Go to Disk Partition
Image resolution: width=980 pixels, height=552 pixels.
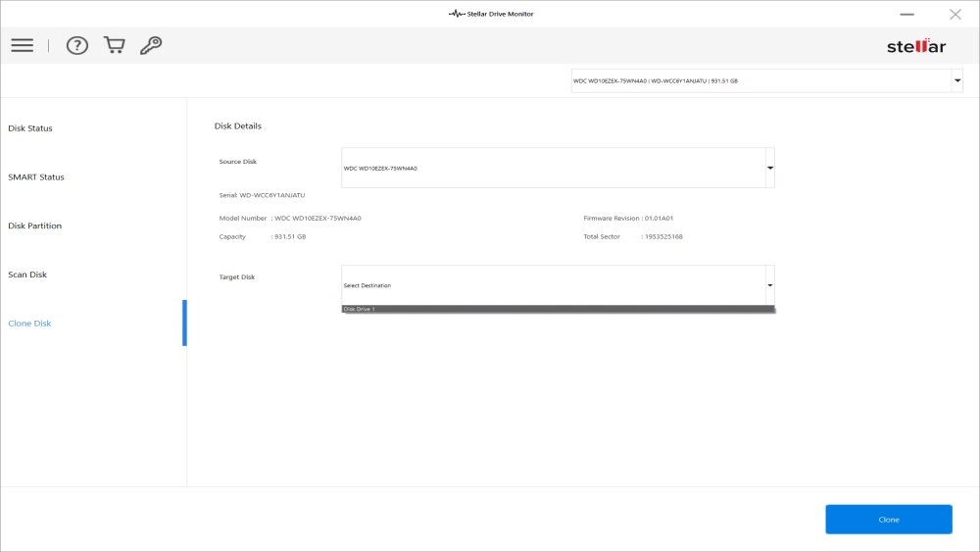(x=35, y=226)
